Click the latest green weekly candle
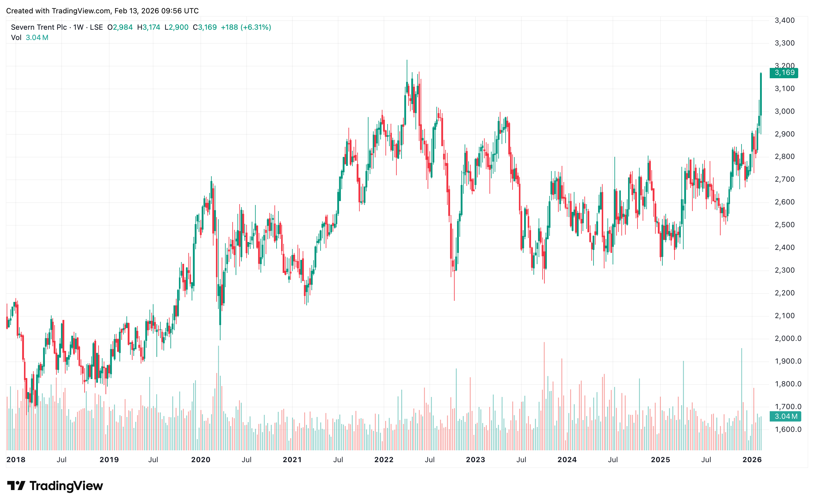This screenshot has height=504, width=814. (761, 95)
